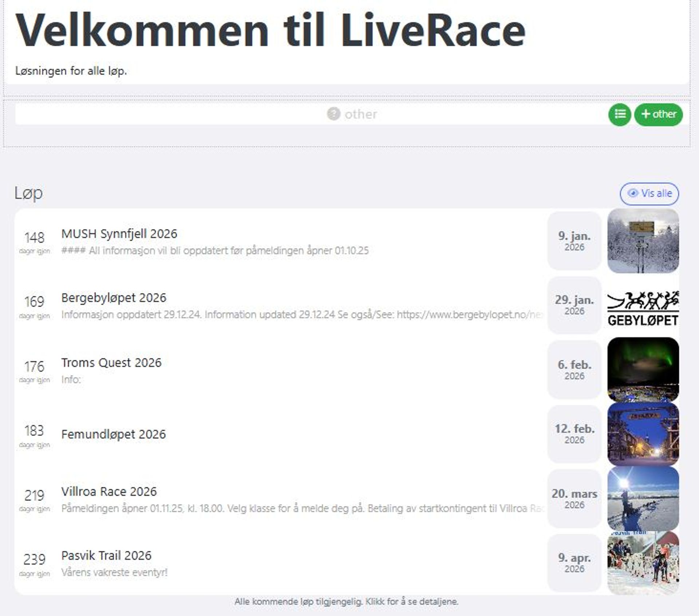Click the 'Velkommen til LiveRace' heading
The height and width of the screenshot is (616, 699).
tap(270, 31)
